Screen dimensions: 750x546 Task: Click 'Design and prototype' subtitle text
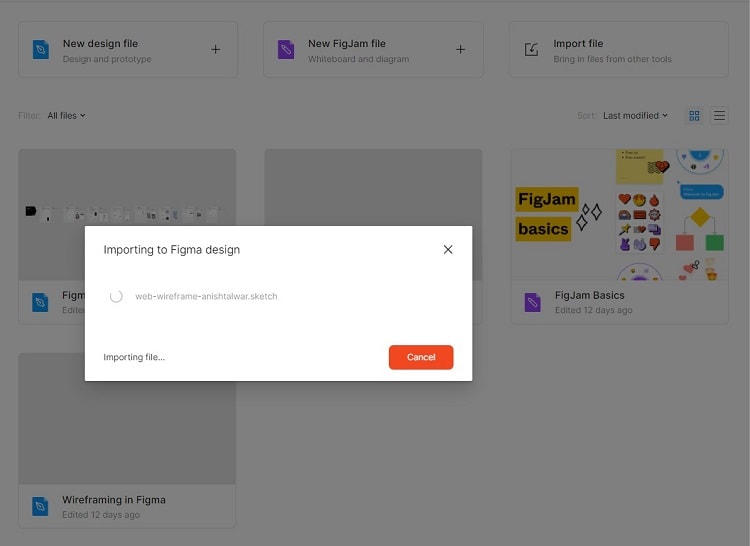pos(107,59)
